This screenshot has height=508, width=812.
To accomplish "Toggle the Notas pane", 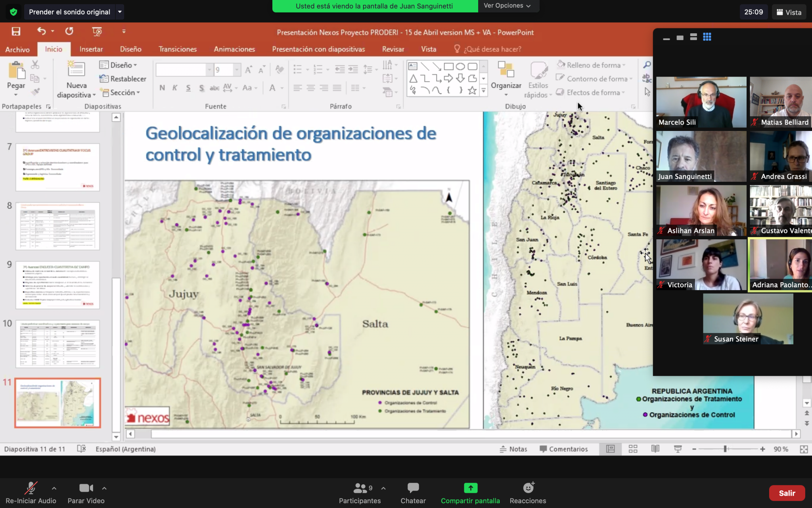I will click(513, 449).
